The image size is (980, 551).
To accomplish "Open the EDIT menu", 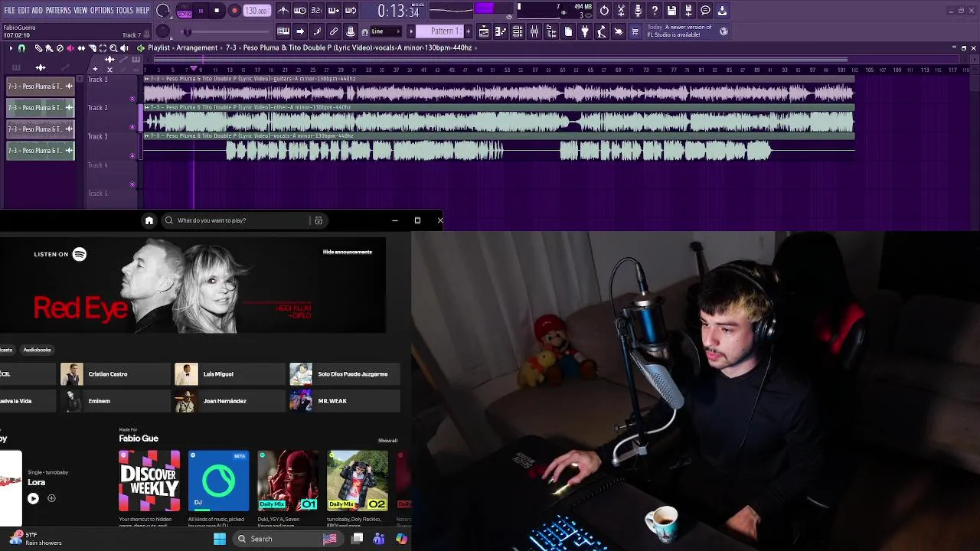I will coord(24,11).
